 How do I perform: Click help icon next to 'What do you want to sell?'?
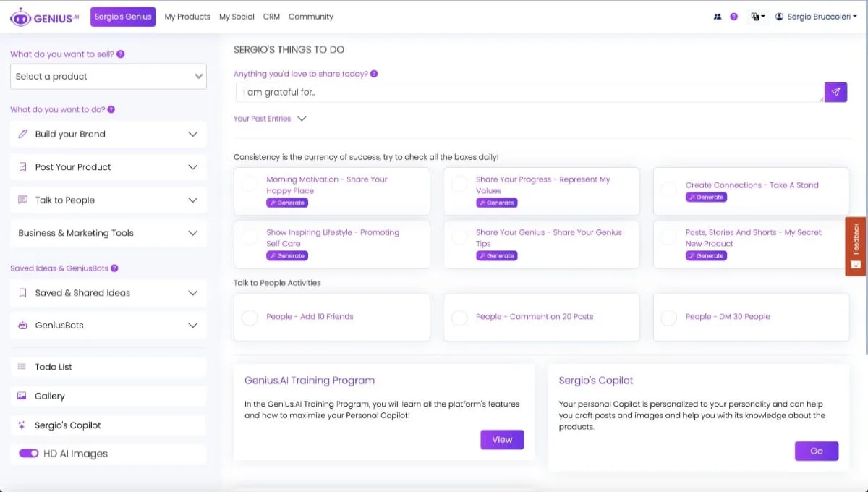point(121,54)
